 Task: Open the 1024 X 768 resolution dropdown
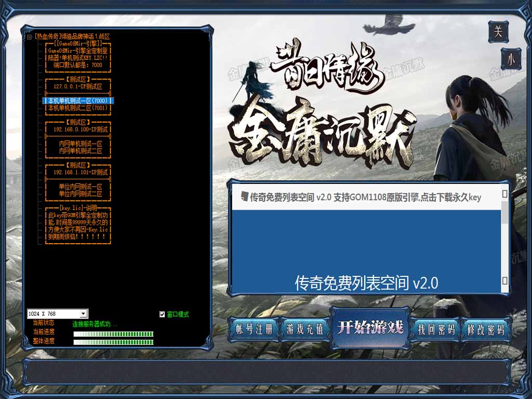click(x=83, y=314)
